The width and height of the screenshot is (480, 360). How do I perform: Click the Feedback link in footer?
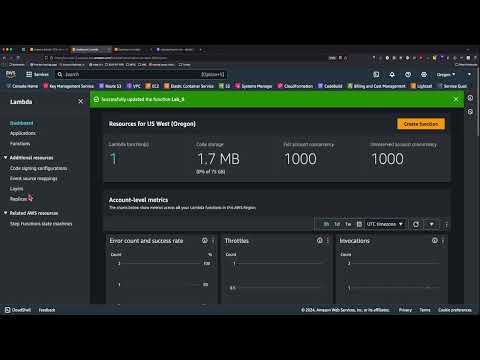tap(47, 310)
